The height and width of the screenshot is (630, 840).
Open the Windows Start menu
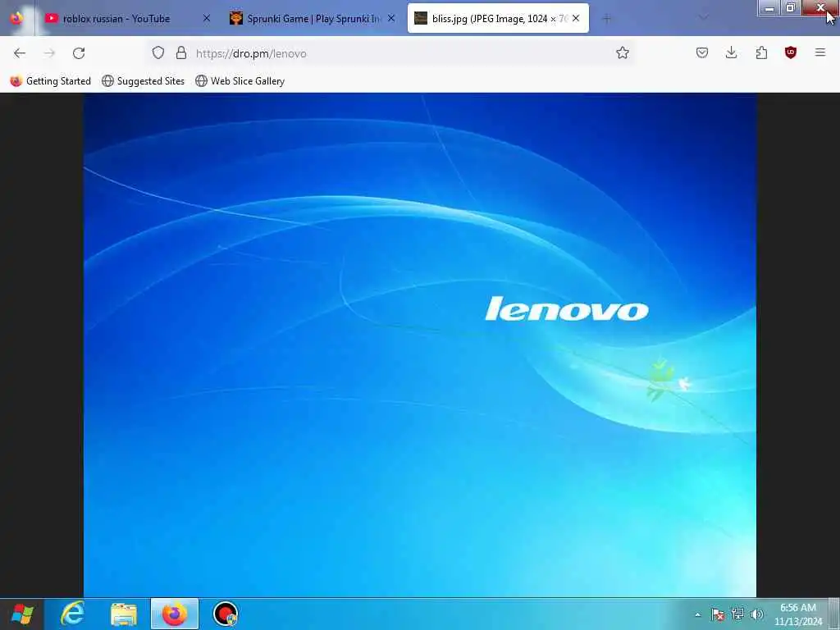[x=22, y=614]
